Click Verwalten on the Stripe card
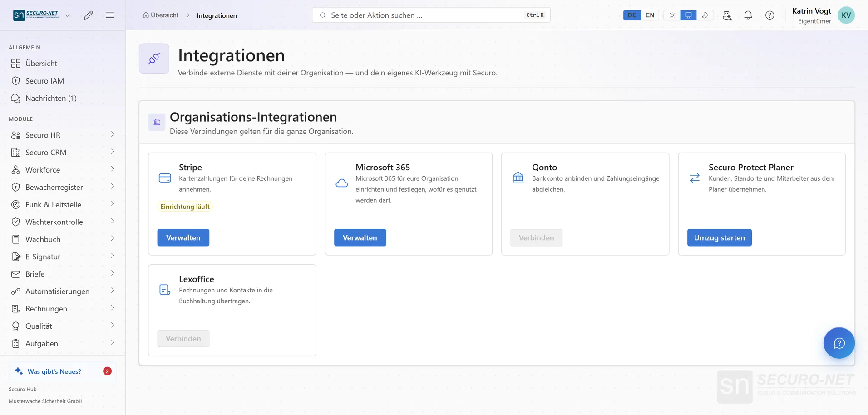868x415 pixels. tap(183, 237)
